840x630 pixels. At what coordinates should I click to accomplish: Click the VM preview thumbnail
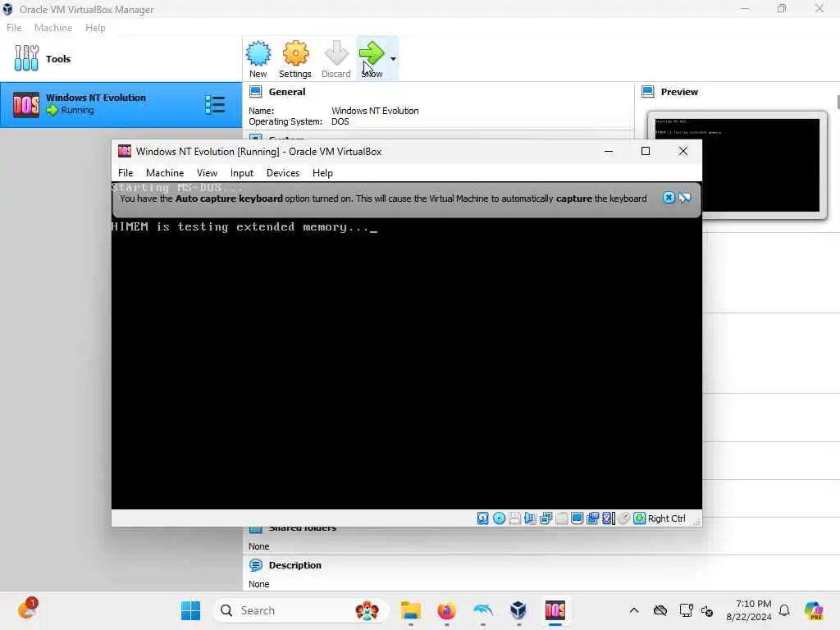[x=737, y=165]
